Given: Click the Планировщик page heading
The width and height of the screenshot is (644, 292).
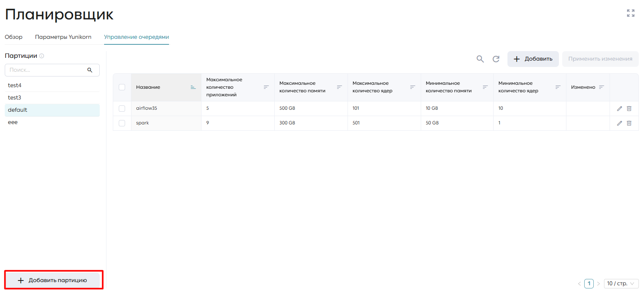Looking at the screenshot, I should click(59, 15).
